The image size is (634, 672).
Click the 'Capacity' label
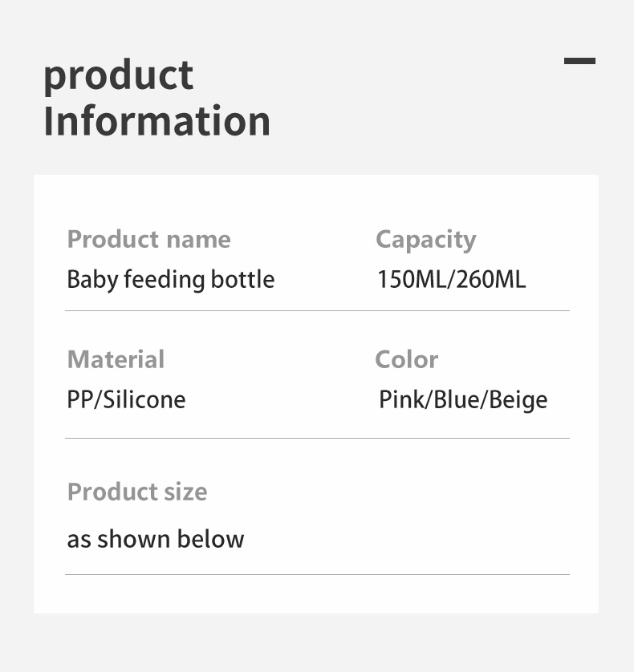[x=425, y=239]
